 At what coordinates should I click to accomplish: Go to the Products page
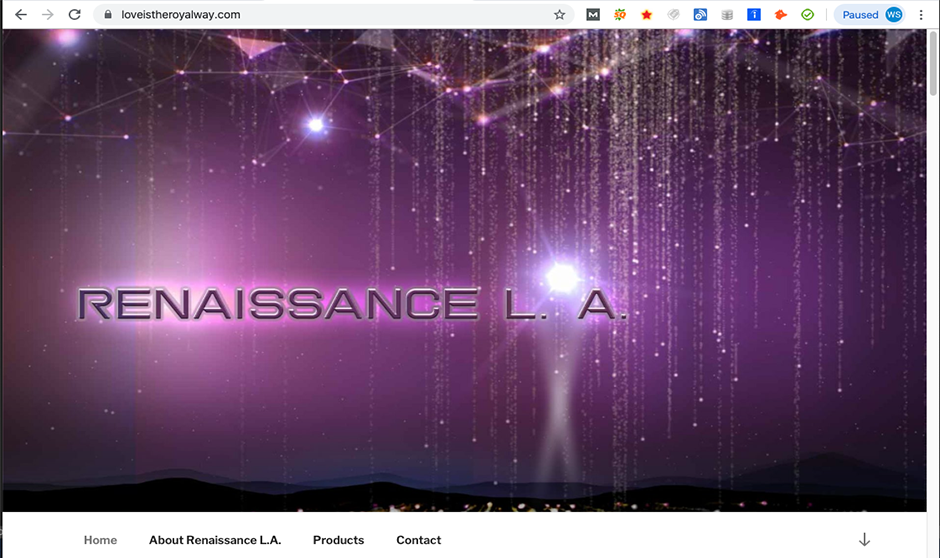point(338,540)
